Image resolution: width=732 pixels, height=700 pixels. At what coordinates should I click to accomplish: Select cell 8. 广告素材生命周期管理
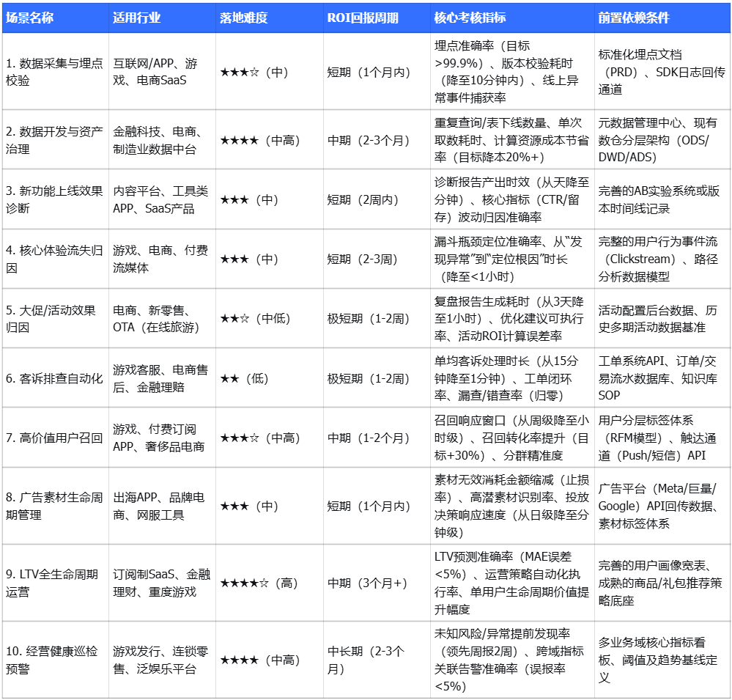tap(56, 506)
